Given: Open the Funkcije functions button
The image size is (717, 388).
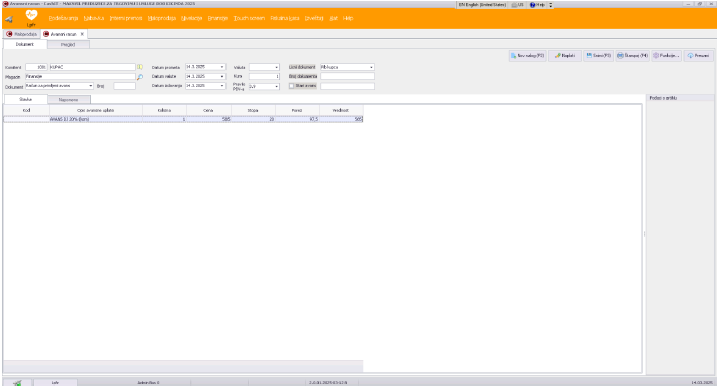Looking at the screenshot, I should point(666,56).
